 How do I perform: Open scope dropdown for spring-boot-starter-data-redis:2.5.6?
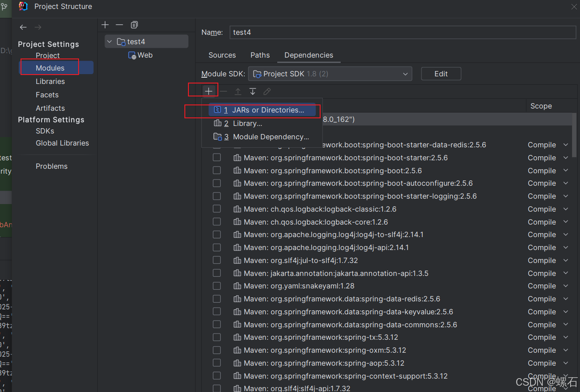click(x=566, y=145)
